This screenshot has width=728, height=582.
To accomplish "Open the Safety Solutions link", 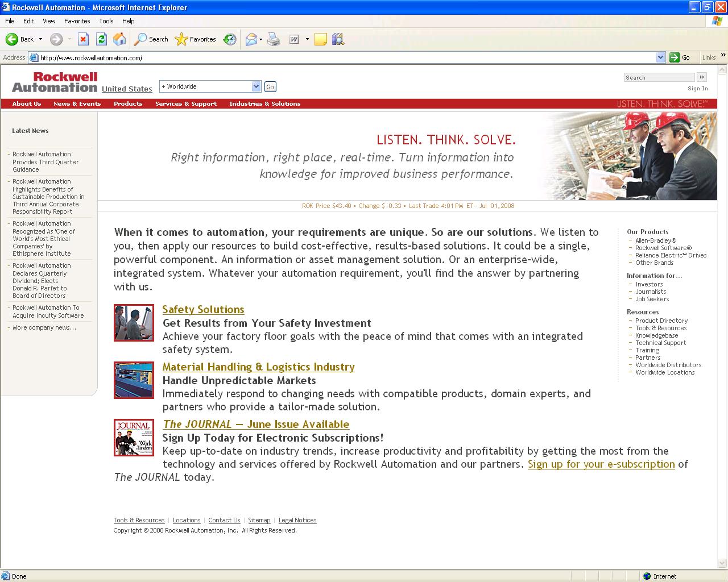I will [x=203, y=309].
